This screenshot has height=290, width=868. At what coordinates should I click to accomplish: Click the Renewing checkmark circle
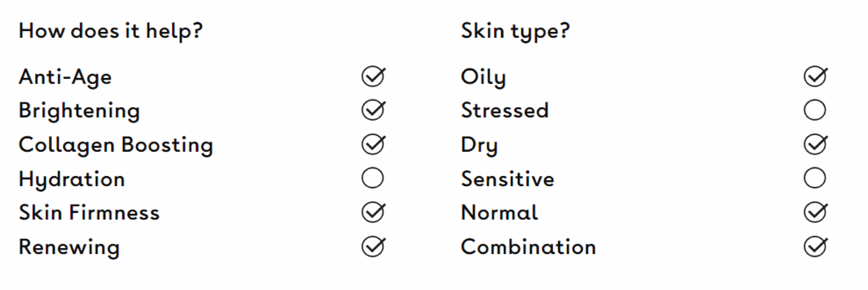point(373,246)
